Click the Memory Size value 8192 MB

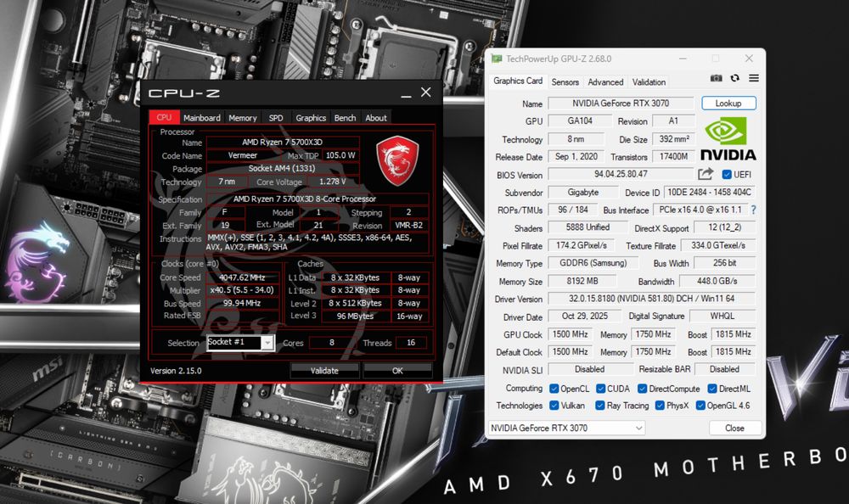[582, 281]
